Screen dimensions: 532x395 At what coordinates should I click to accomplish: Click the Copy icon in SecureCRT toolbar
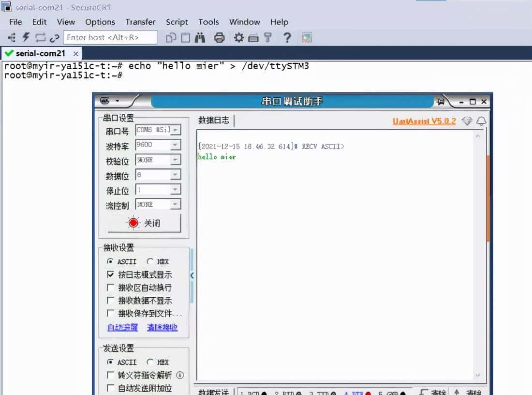coord(171,37)
